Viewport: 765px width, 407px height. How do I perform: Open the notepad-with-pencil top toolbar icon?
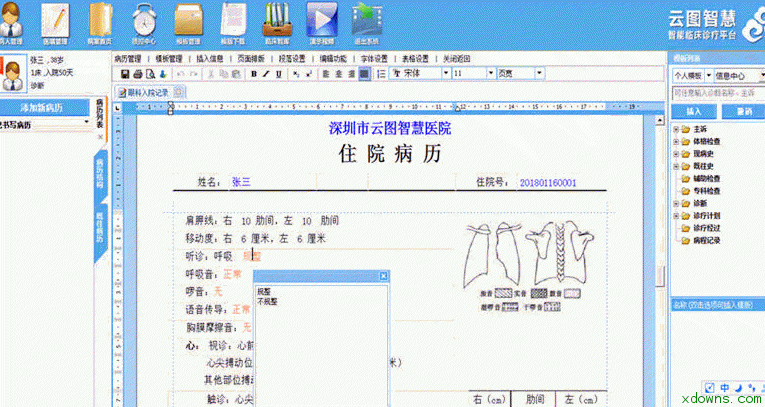click(x=55, y=23)
